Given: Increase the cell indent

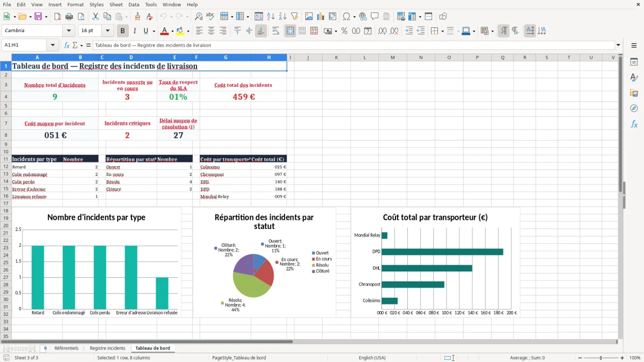Looking at the screenshot, I should tap(409, 31).
